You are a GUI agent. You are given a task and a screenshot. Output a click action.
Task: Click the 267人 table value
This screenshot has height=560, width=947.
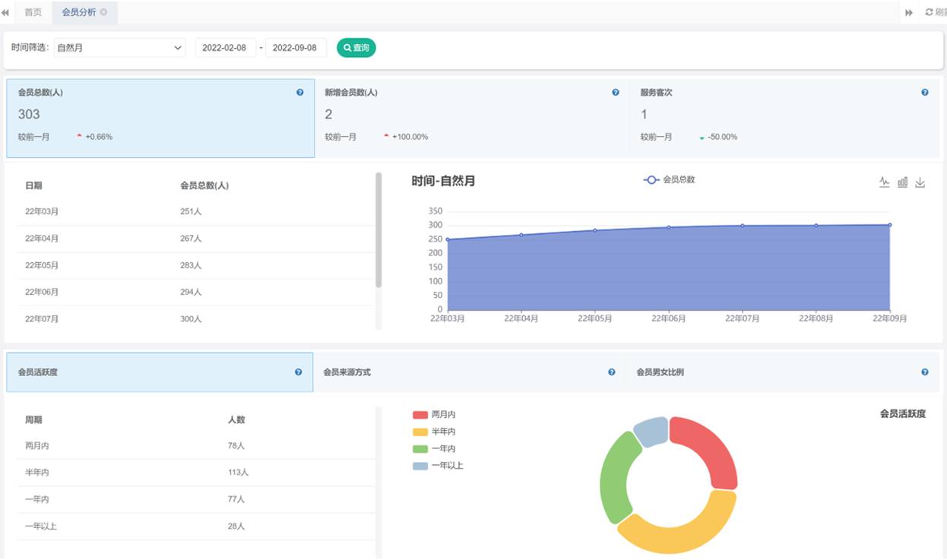click(191, 239)
